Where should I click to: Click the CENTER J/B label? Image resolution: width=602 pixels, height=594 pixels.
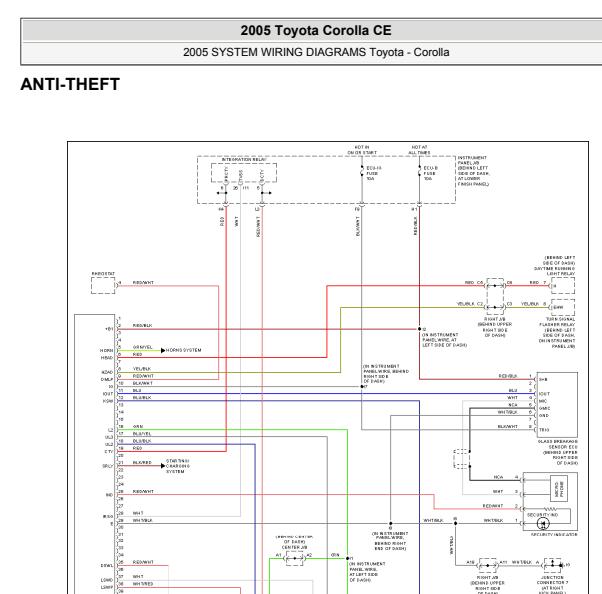[294, 547]
